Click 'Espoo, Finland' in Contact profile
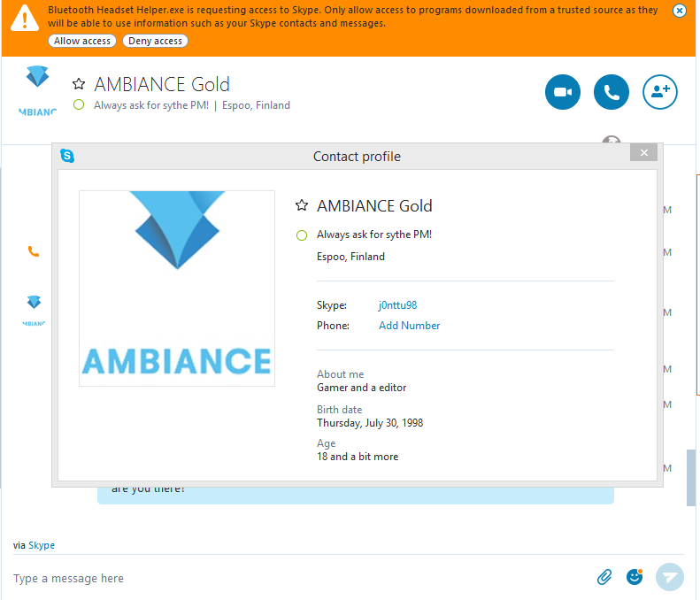 point(350,257)
